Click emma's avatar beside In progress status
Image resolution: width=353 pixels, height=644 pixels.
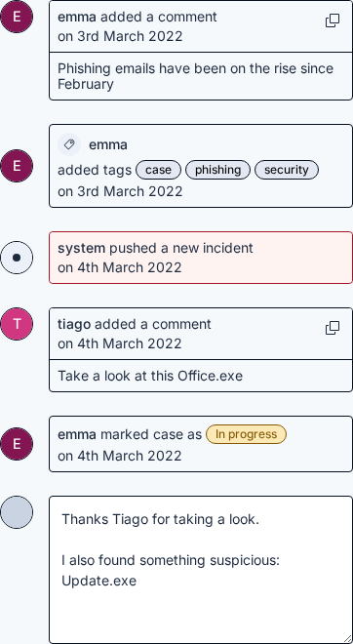coord(17,444)
